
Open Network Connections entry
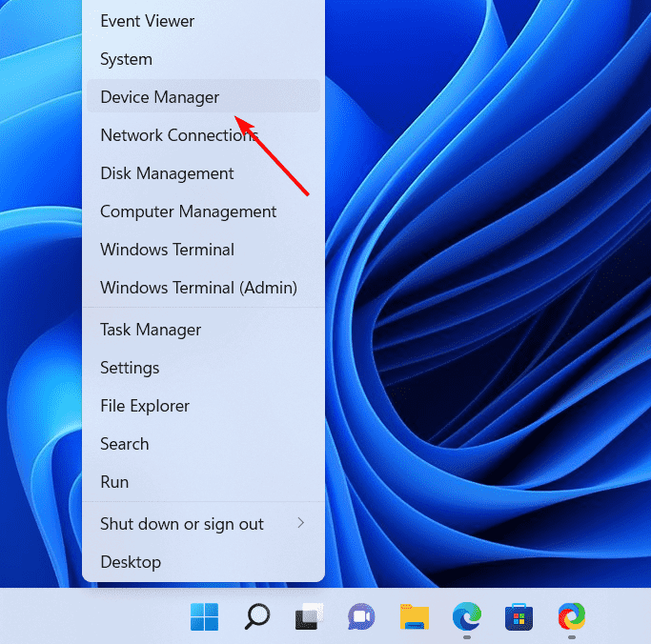(203, 135)
